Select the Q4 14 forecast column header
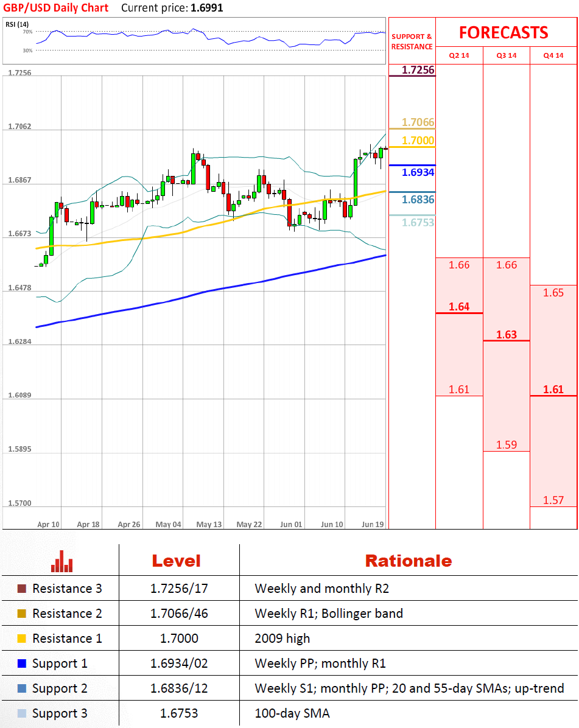This screenshot has width=579, height=728. coord(553,56)
